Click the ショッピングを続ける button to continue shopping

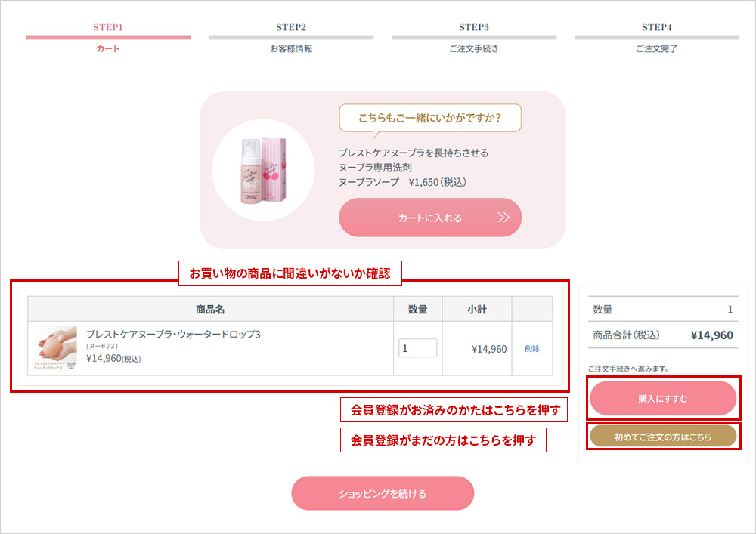pyautogui.click(x=383, y=492)
